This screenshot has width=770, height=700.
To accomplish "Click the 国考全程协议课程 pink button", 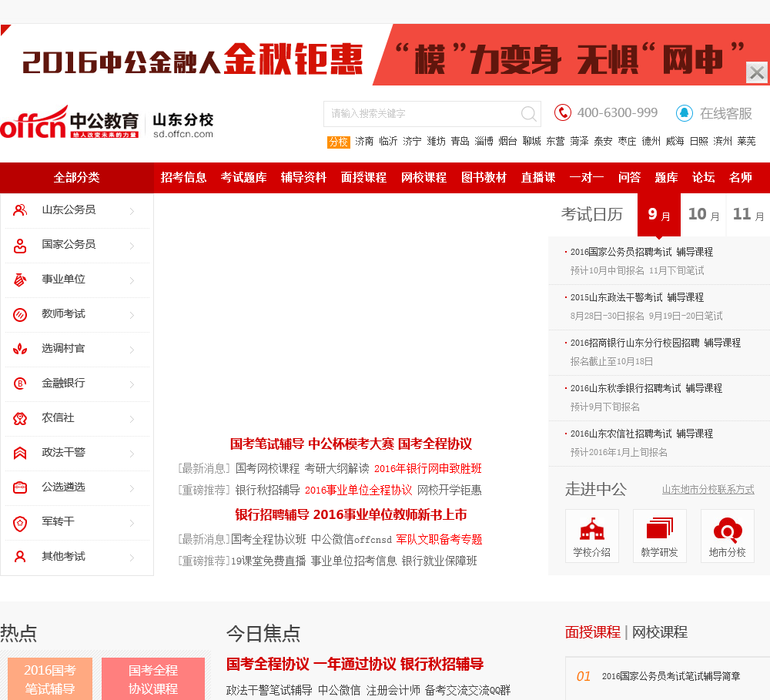I will [x=153, y=679].
